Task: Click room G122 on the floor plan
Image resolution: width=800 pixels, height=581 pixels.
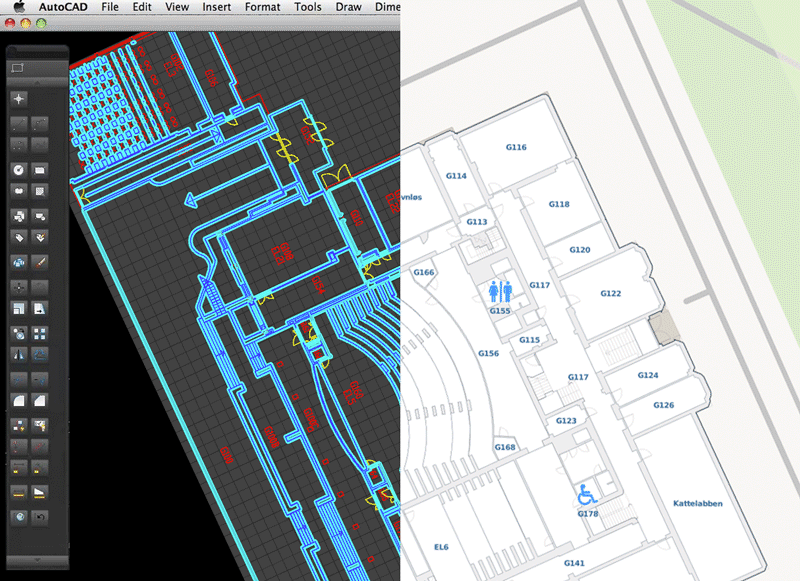Action: point(612,294)
